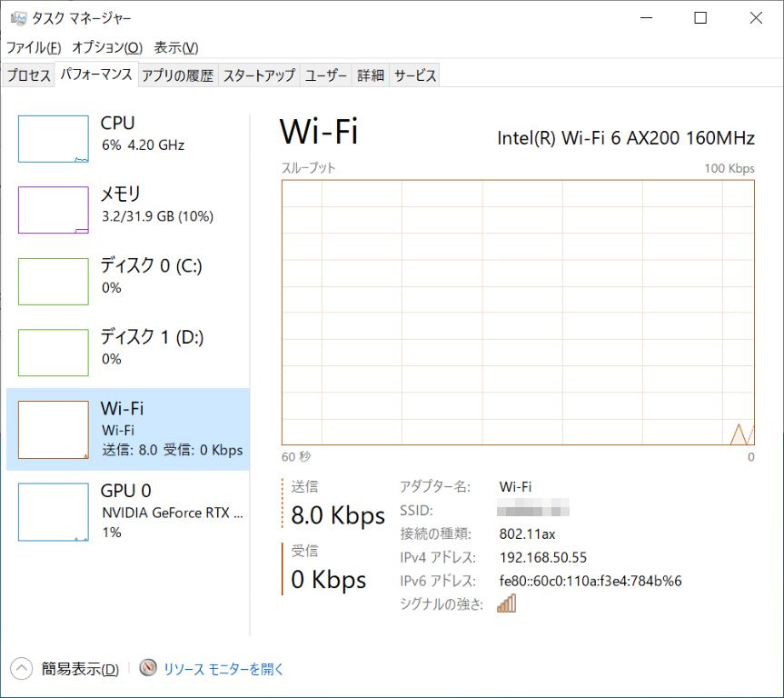Click the "60 秒" graph time label
784x698 pixels.
(296, 456)
